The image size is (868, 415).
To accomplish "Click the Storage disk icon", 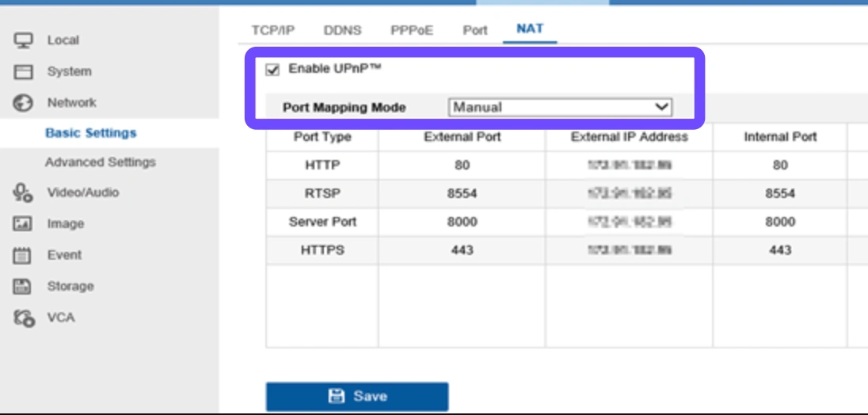I will (x=23, y=287).
